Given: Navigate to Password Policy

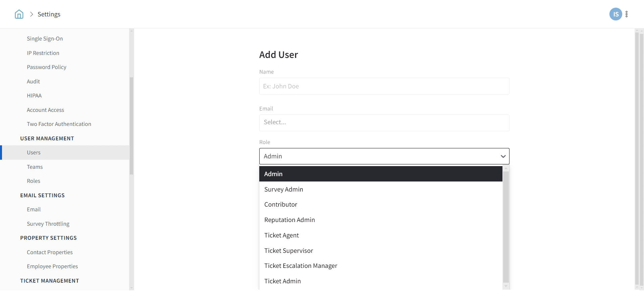Looking at the screenshot, I should coord(47,67).
